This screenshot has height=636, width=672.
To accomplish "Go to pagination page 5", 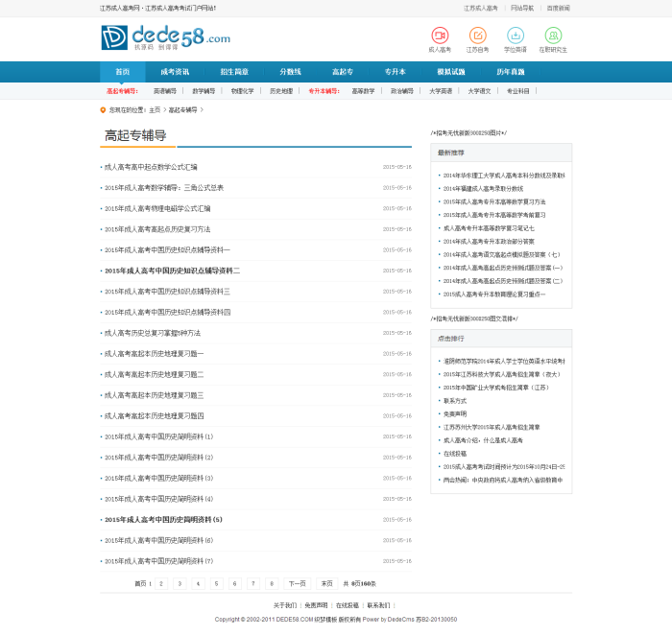I will 216,583.
